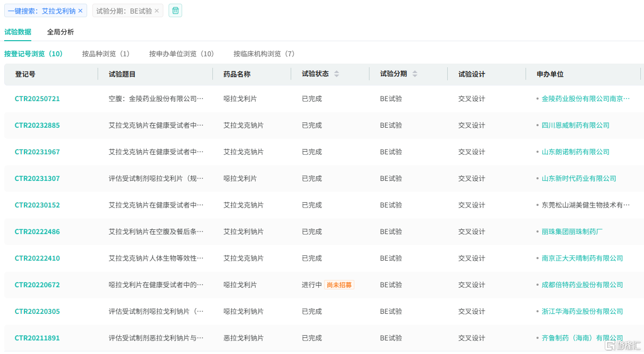644x354 pixels.
Task: Open sponsor 山东朗诺制药有限公司
Action: (576, 152)
